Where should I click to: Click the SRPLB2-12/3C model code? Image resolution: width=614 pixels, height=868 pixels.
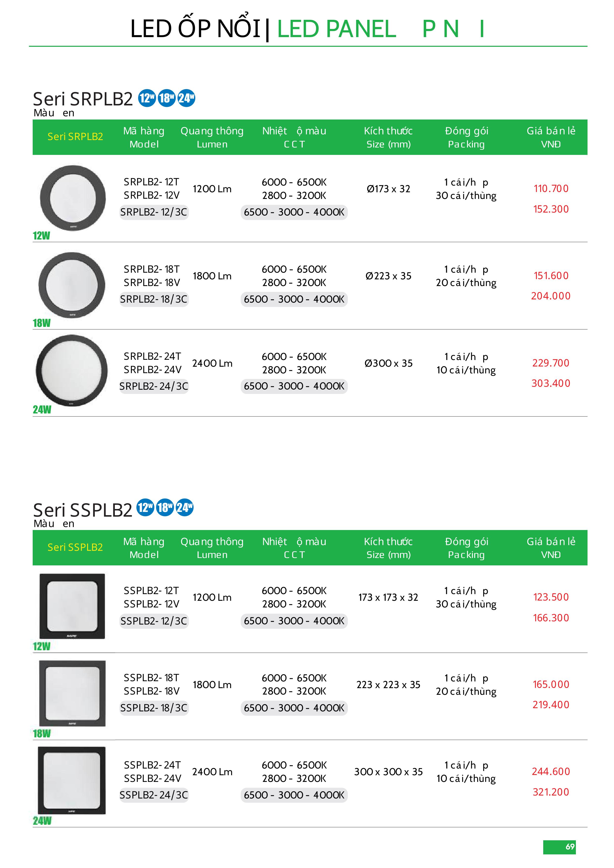[x=153, y=212]
